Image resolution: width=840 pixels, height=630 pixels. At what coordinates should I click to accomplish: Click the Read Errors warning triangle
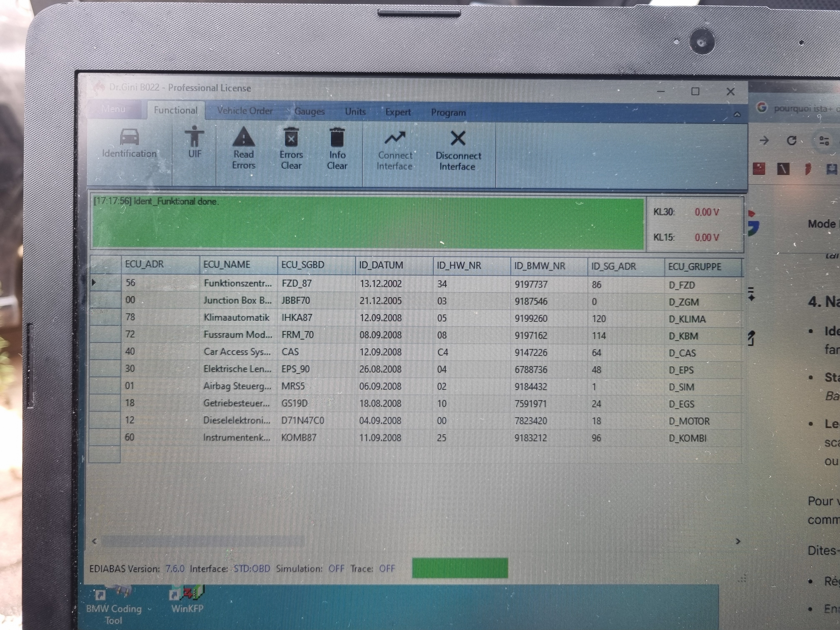(x=243, y=137)
